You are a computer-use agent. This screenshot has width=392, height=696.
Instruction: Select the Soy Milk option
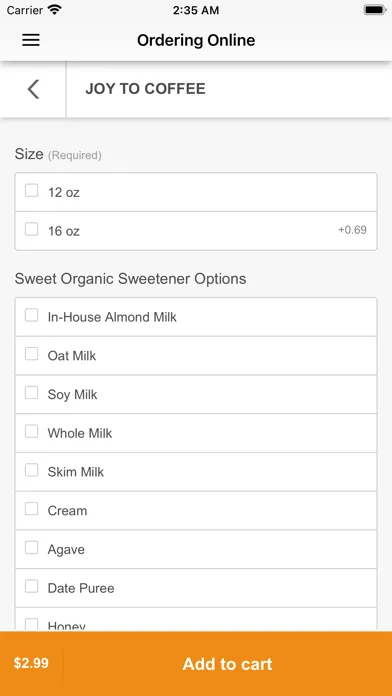(x=32, y=393)
